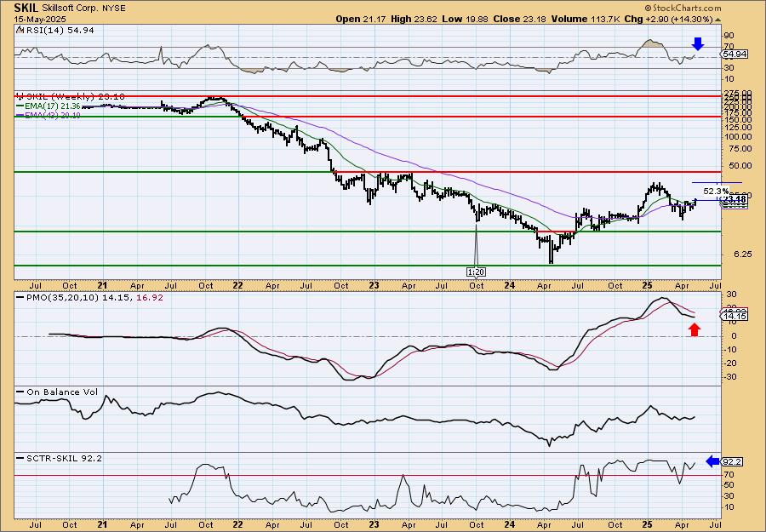Select the 92.2 SCTR value tag on axis
The height and width of the screenshot is (532, 766).
coord(733,461)
